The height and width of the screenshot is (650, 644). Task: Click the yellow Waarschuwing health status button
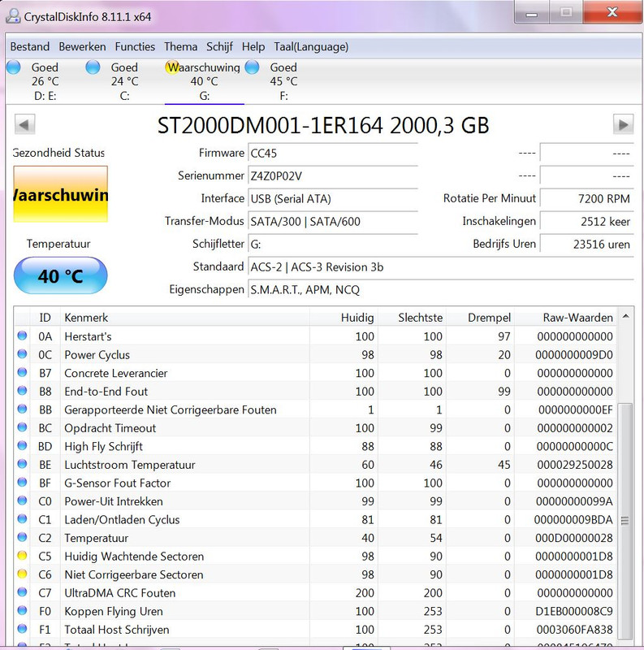[x=61, y=194]
